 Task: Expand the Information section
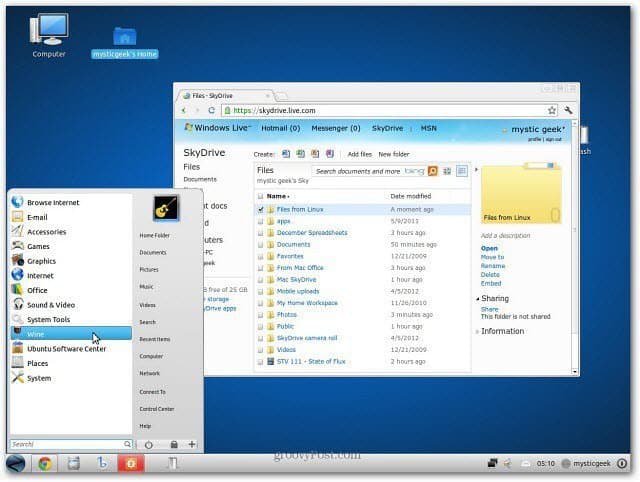coord(478,331)
